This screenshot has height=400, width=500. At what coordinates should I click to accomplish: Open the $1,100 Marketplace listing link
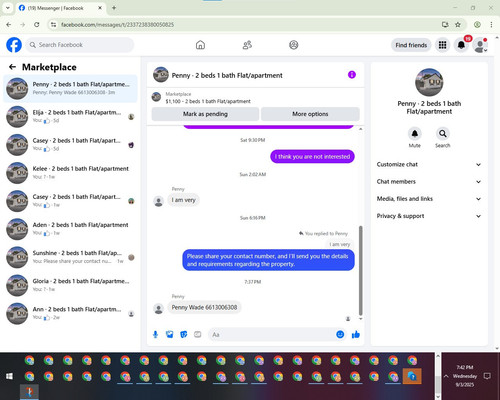tap(208, 101)
